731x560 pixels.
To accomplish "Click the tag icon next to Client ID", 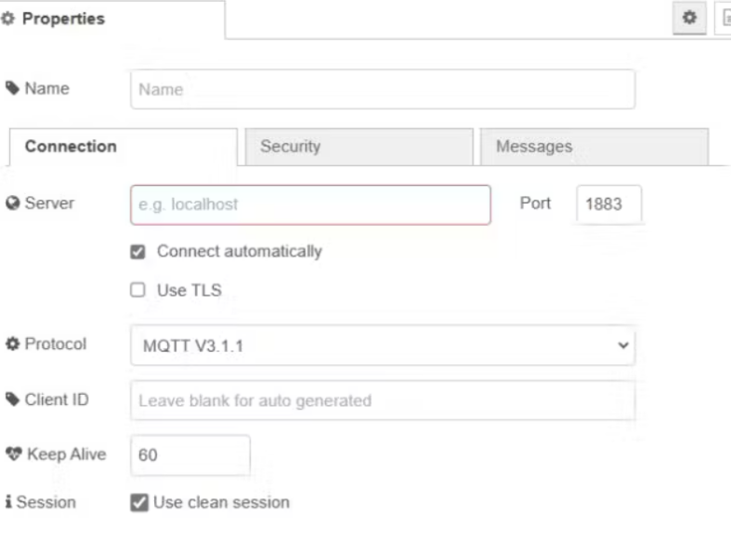I will [13, 400].
